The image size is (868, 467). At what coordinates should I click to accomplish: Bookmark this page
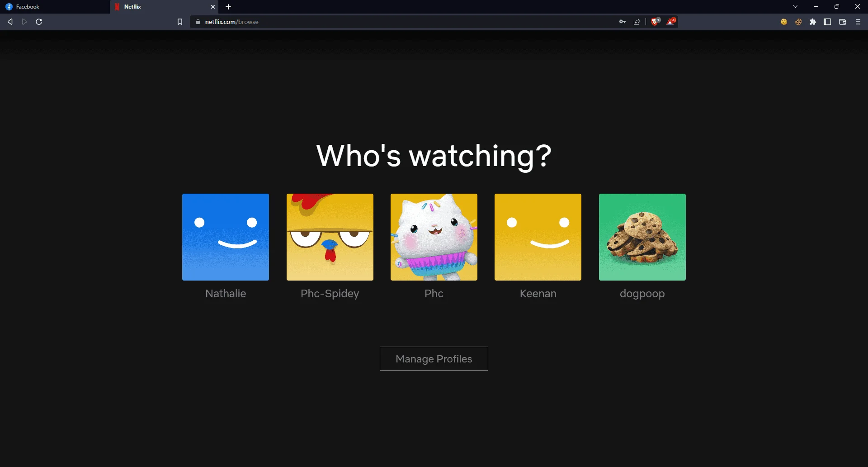(180, 22)
